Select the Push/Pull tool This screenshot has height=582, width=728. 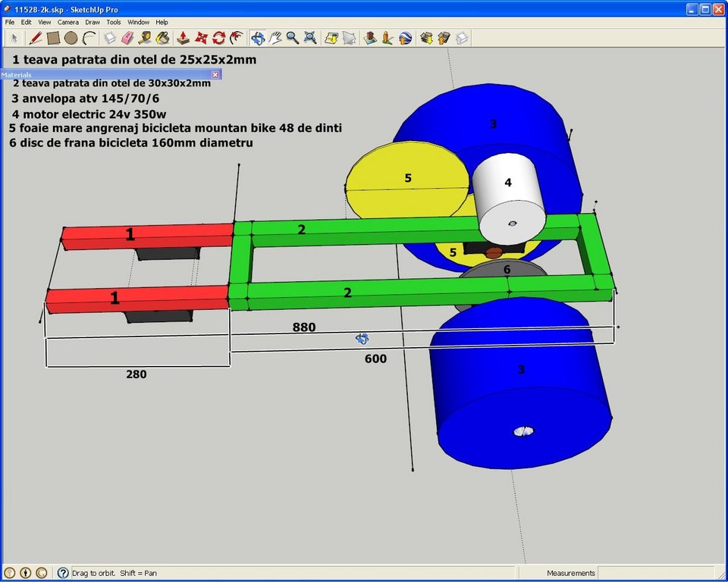[184, 38]
